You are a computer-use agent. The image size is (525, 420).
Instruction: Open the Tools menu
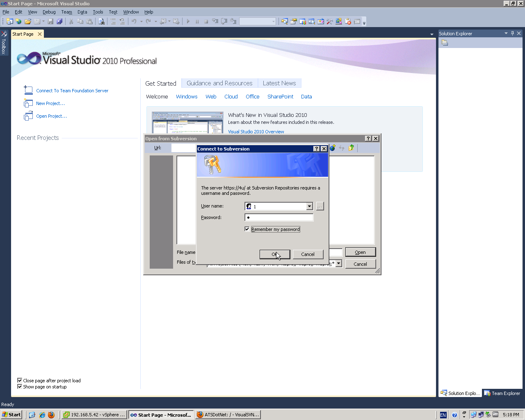98,12
